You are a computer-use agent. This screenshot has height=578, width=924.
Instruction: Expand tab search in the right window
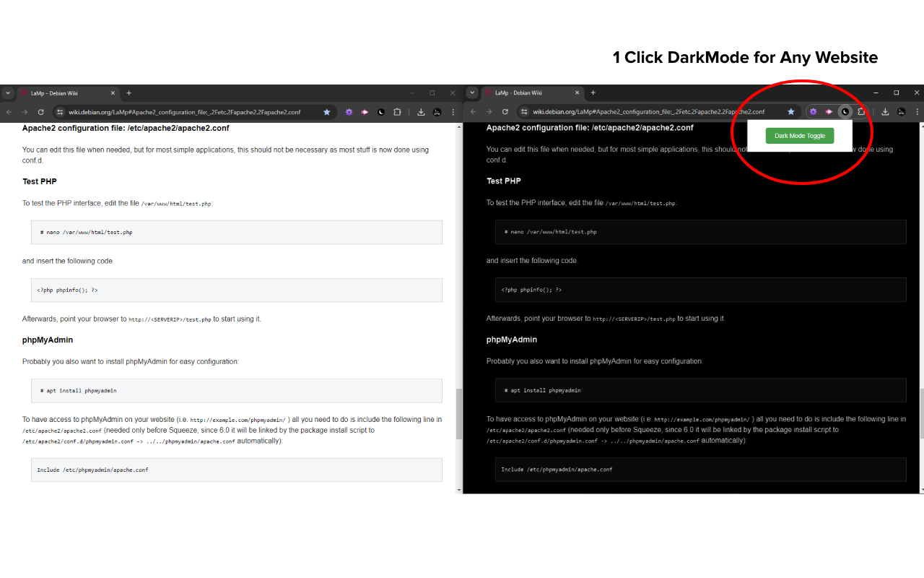point(471,92)
